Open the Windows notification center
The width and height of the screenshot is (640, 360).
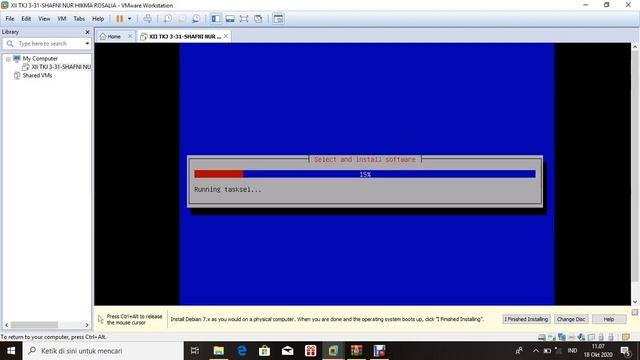point(626,351)
